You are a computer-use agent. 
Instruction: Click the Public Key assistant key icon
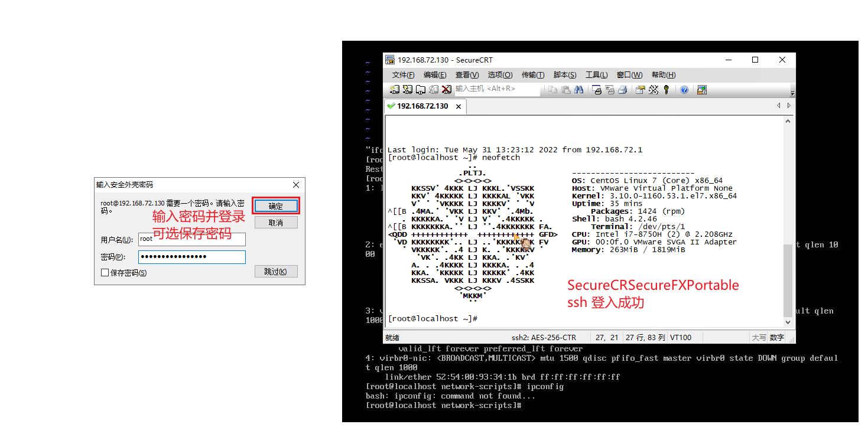click(x=667, y=89)
